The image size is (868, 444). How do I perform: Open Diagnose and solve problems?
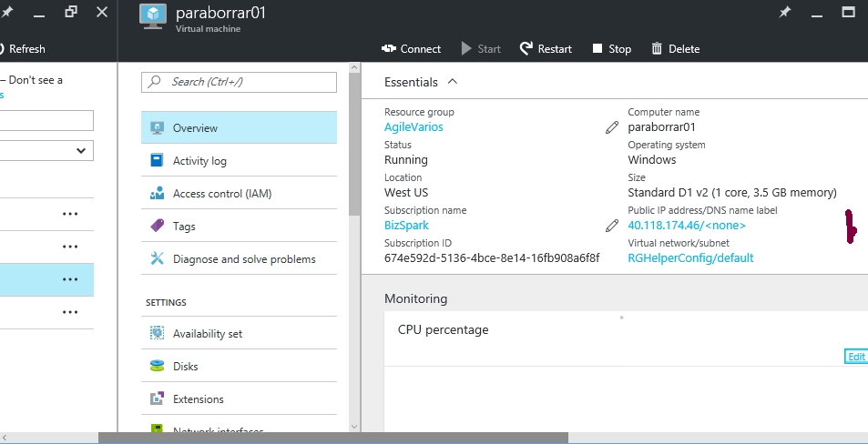[x=240, y=258]
